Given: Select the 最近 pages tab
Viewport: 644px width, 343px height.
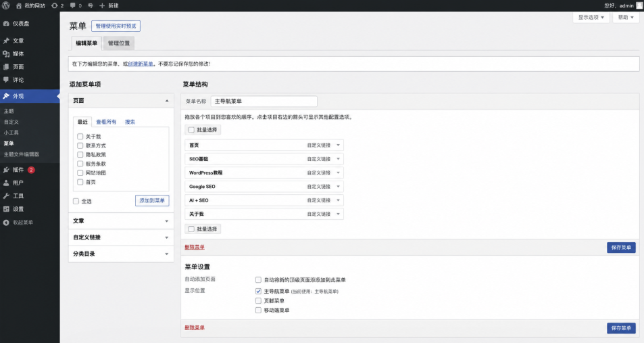Looking at the screenshot, I should 82,122.
